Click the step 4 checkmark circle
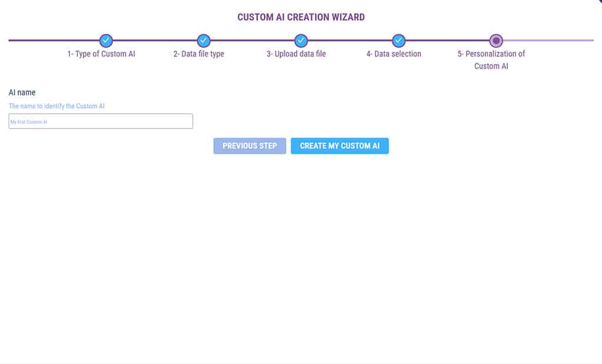This screenshot has width=602, height=364. (399, 41)
